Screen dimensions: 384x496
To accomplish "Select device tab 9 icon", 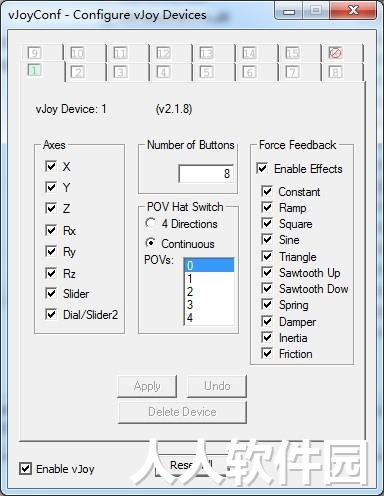I will [x=35, y=53].
